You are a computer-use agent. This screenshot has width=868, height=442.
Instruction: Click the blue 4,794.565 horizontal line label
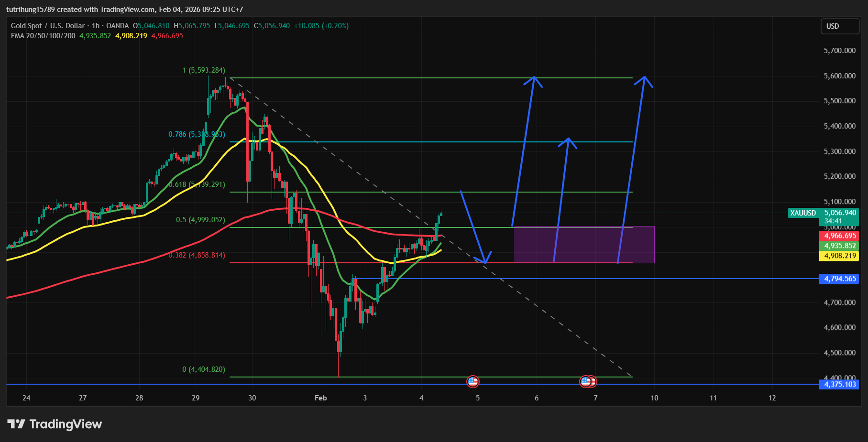[x=839, y=279]
